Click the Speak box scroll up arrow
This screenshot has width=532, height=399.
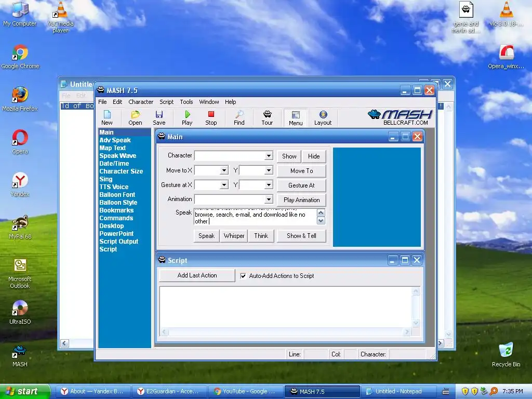[x=321, y=212]
